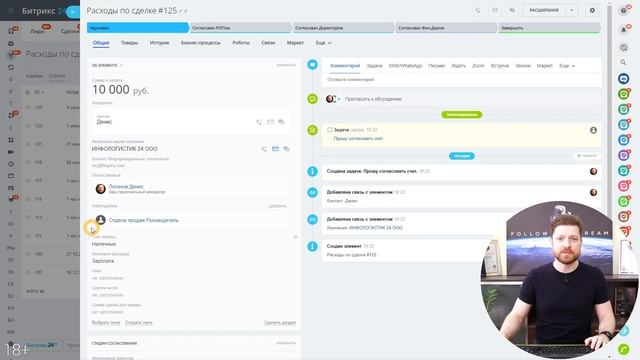Click the info icon beside Создан элемент entry

coord(312,246)
